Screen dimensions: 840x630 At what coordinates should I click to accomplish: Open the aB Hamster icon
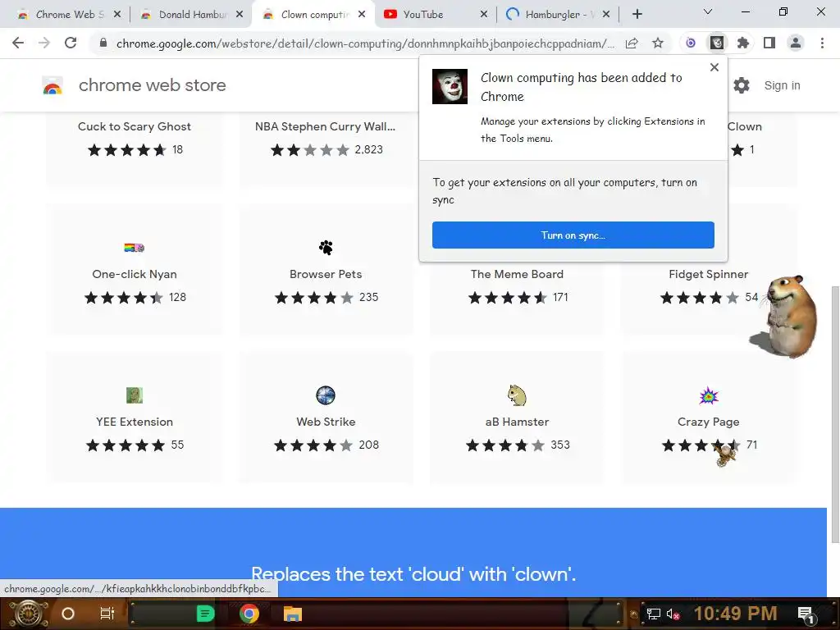point(517,395)
